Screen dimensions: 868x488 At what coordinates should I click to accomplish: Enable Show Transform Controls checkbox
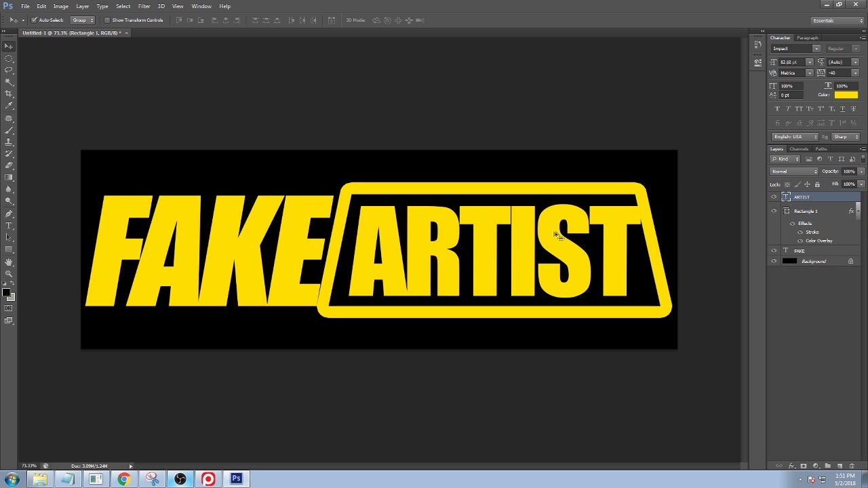tap(107, 20)
